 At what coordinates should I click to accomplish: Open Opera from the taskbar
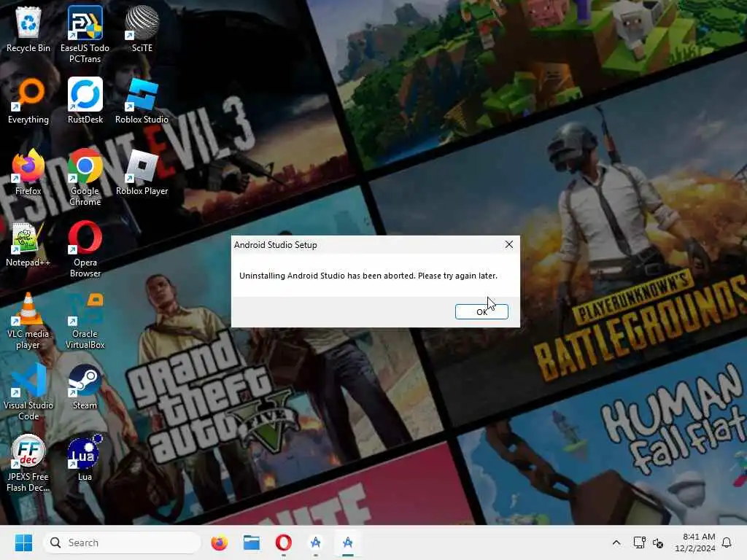pyautogui.click(x=284, y=542)
